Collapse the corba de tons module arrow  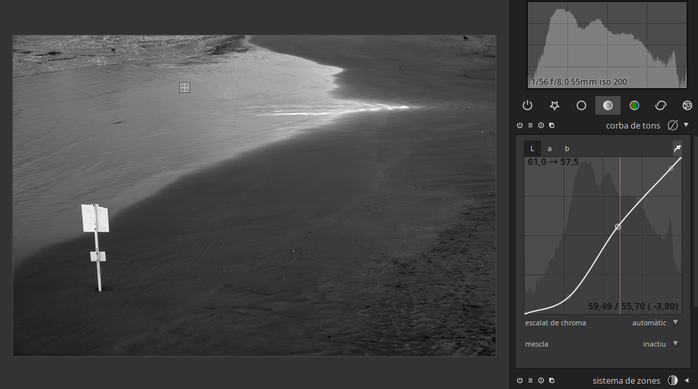pos(686,125)
